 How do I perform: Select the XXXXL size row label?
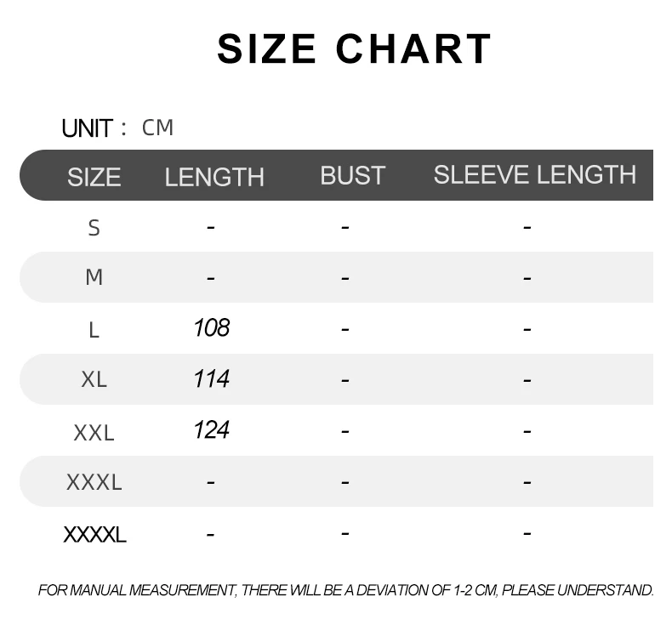point(94,535)
